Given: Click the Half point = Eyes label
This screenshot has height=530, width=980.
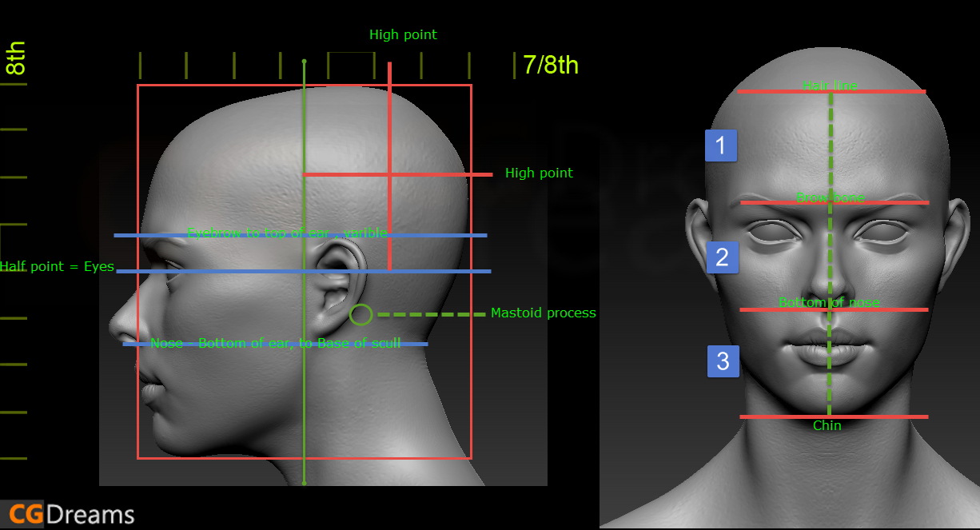Looking at the screenshot, I should pos(56,266).
